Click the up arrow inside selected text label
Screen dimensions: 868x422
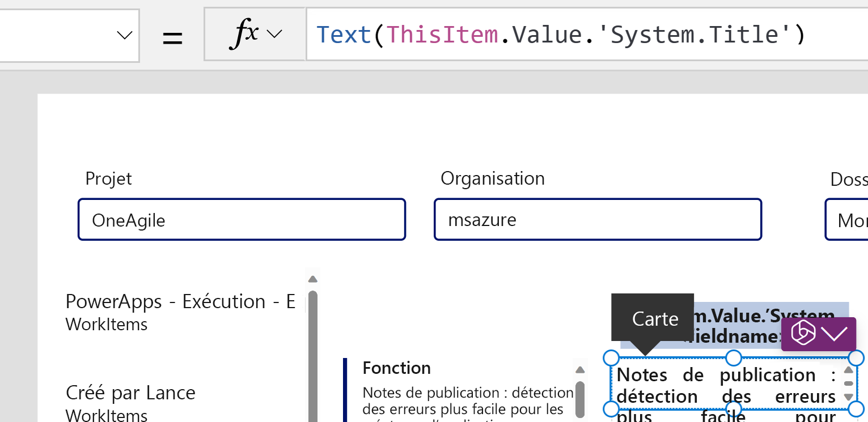[849, 370]
